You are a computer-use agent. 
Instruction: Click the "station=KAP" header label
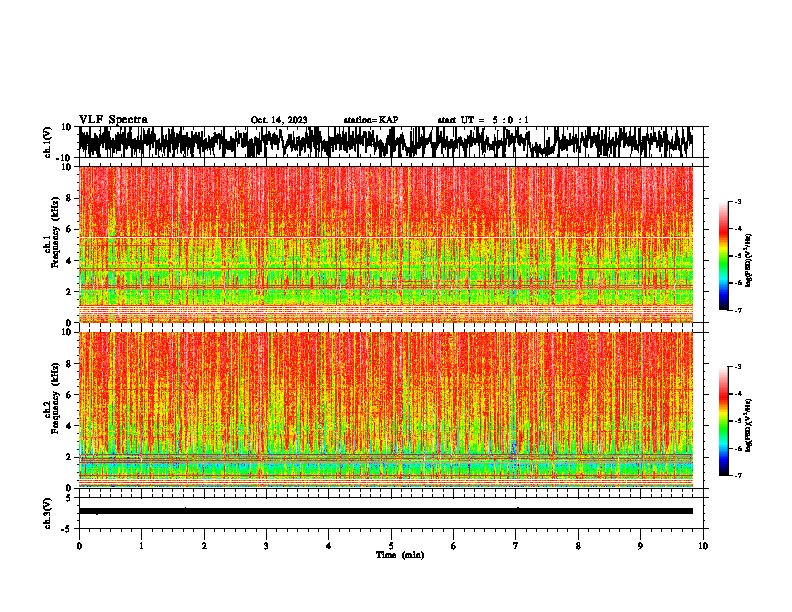[371, 120]
